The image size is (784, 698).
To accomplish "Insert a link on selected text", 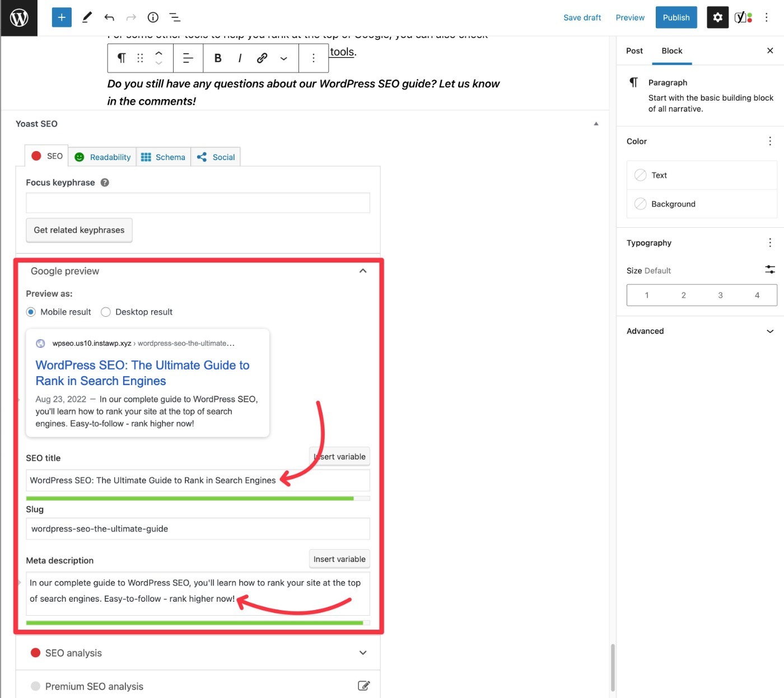I will pos(262,58).
